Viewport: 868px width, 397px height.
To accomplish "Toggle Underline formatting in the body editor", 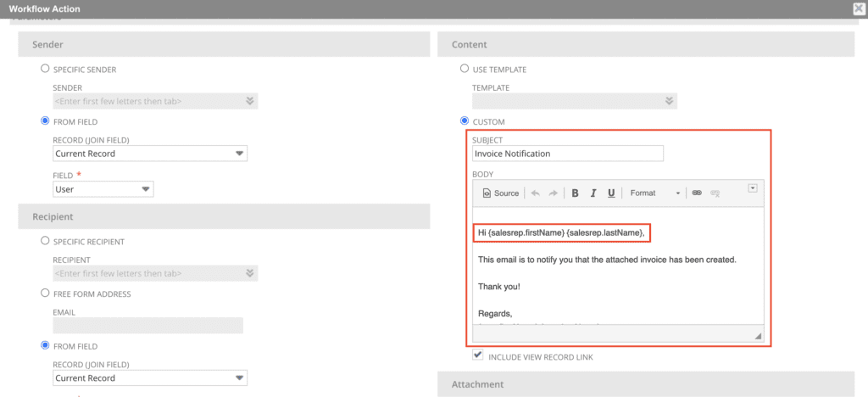I will [x=611, y=193].
